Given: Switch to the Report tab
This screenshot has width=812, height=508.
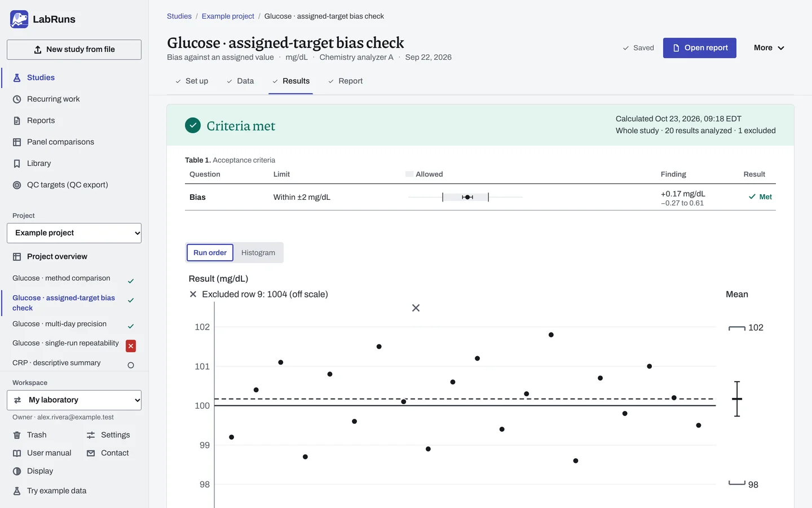Looking at the screenshot, I should click(345, 81).
